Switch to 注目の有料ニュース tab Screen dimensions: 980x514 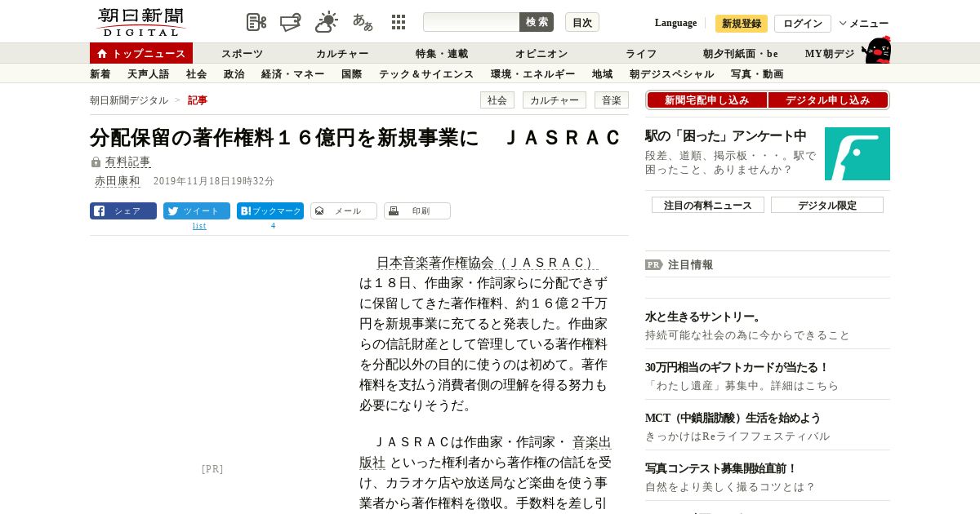click(708, 205)
